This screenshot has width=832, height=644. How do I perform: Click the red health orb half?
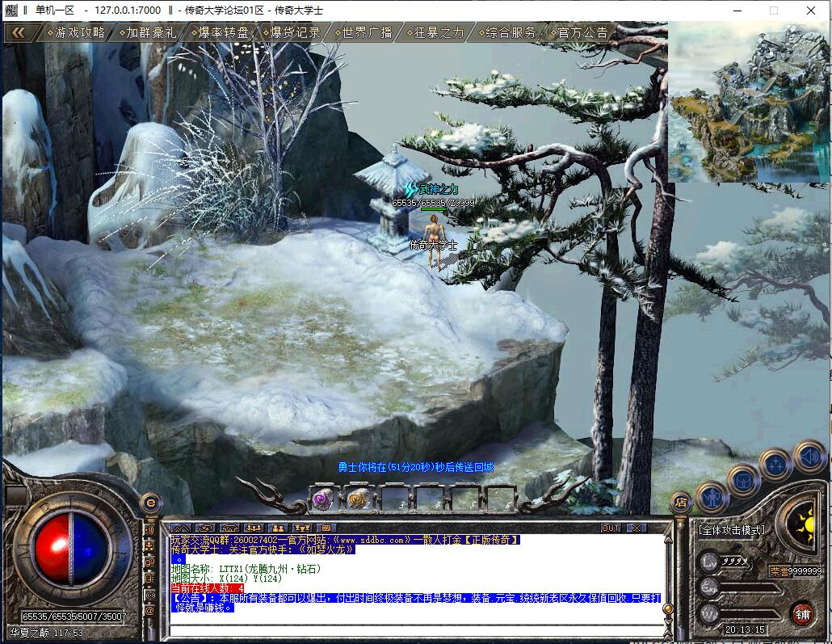52,549
